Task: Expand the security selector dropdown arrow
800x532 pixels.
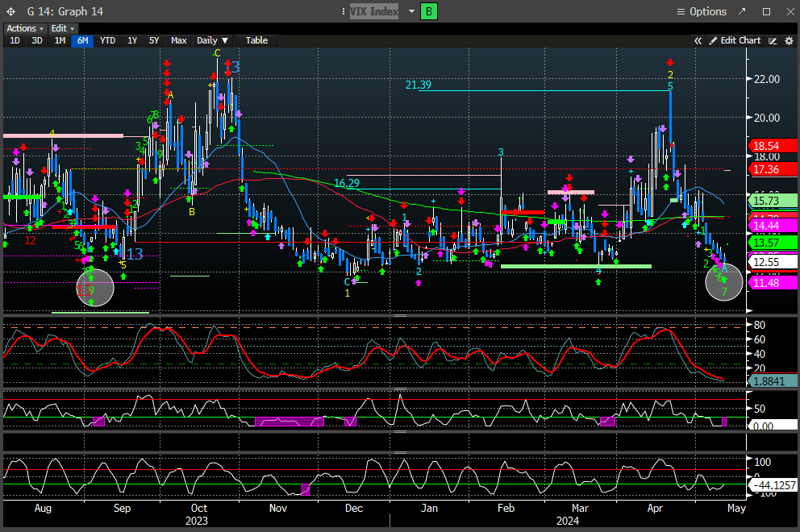Action: tap(411, 11)
